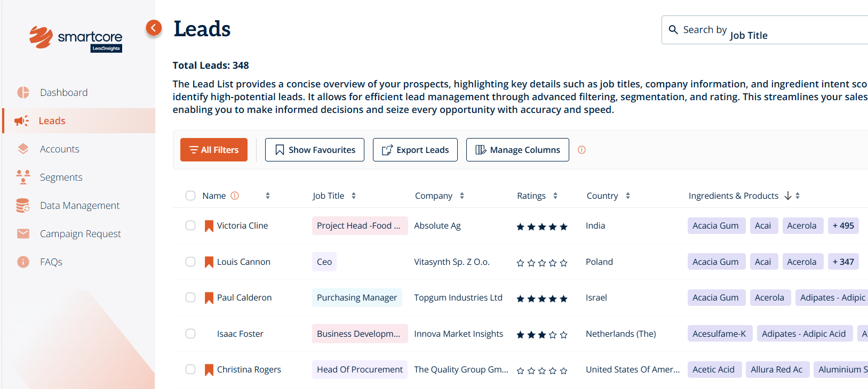The width and height of the screenshot is (868, 389).
Task: Click the info icon next to Name header
Action: (235, 196)
